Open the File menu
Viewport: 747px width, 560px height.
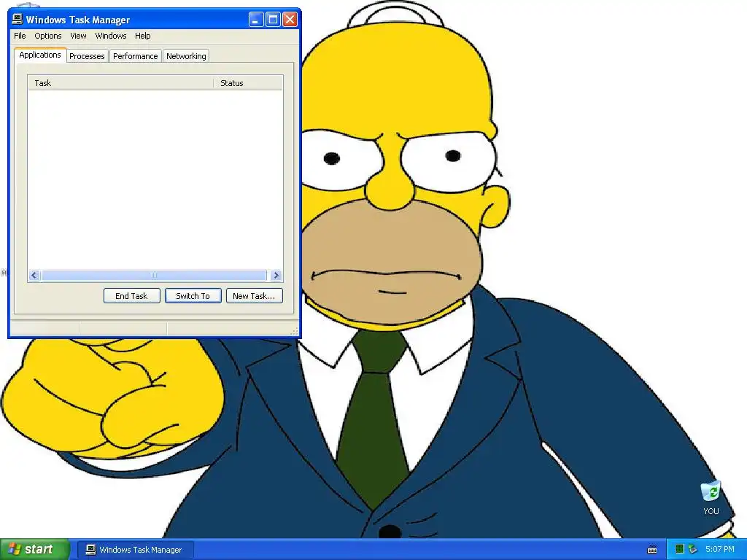pyautogui.click(x=20, y=36)
